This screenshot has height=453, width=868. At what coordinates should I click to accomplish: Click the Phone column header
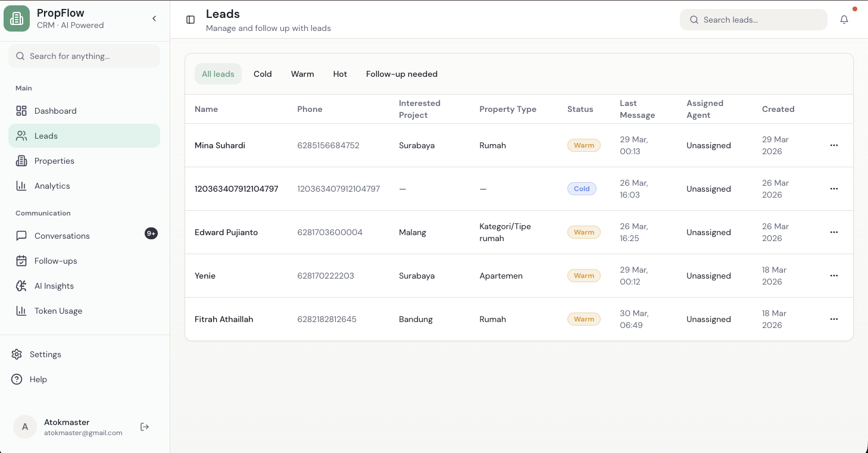[310, 109]
